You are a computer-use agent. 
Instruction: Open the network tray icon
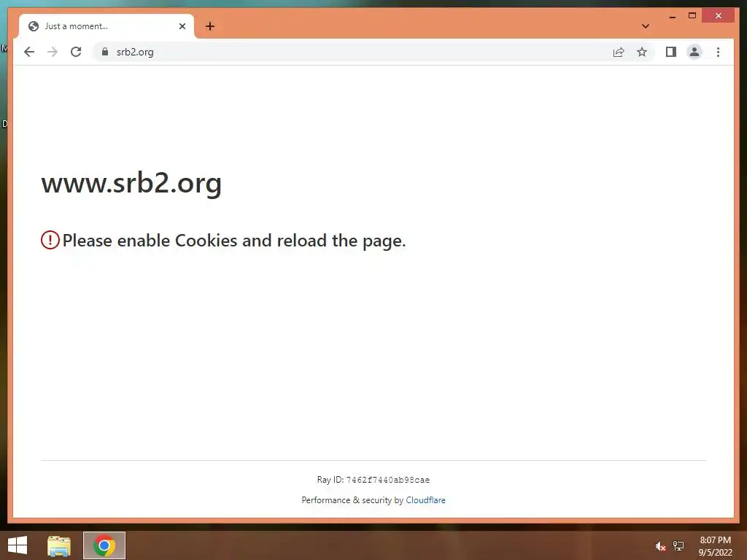point(678,545)
